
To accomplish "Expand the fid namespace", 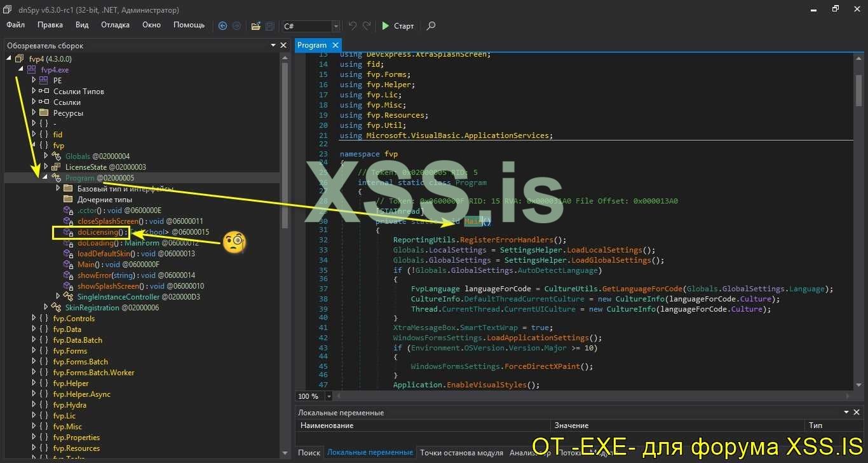I will tap(34, 135).
